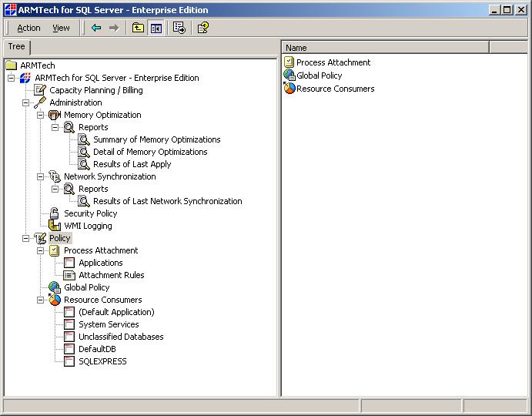Select the Applications label in tree
The width and height of the screenshot is (532, 416).
click(101, 263)
